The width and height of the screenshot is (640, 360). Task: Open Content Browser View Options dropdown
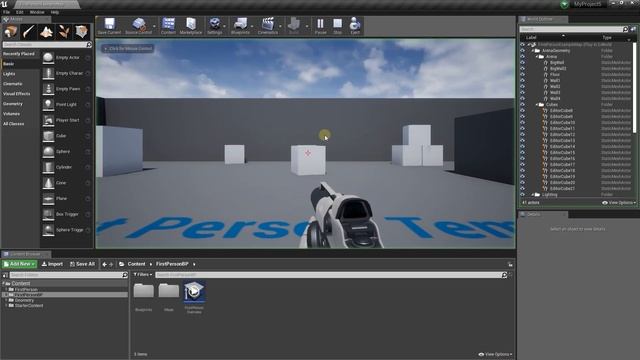click(495, 354)
